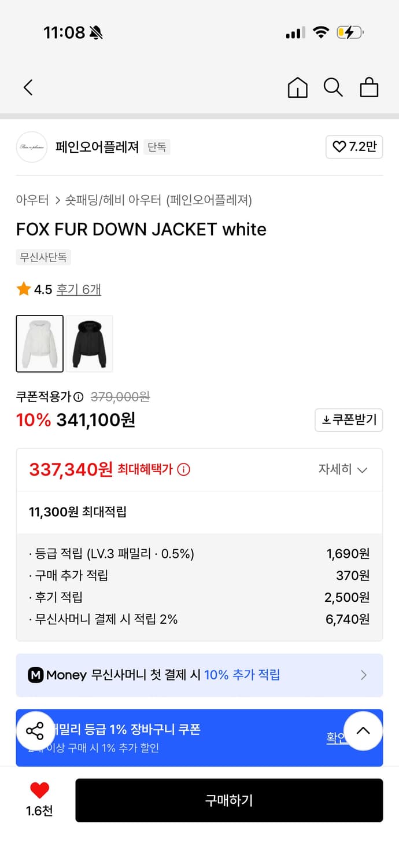Open the Musinsa Money payment banner
Viewport: 399px width, 868px height.
tap(199, 675)
